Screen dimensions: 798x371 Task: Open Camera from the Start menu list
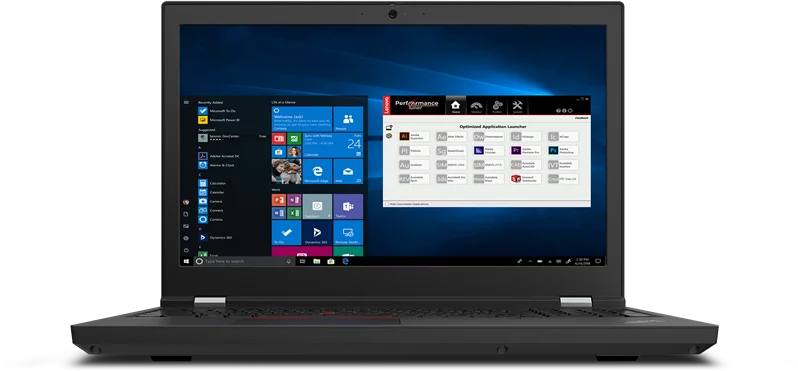click(x=210, y=201)
